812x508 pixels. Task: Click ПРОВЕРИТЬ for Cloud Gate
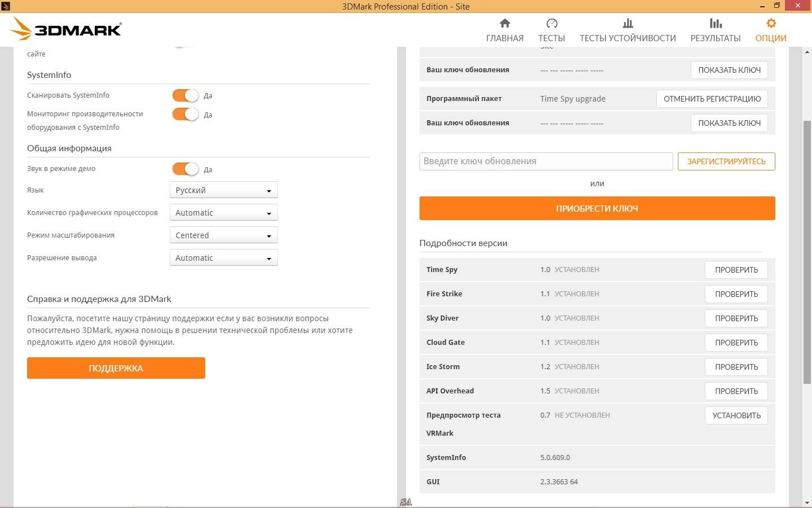point(736,343)
